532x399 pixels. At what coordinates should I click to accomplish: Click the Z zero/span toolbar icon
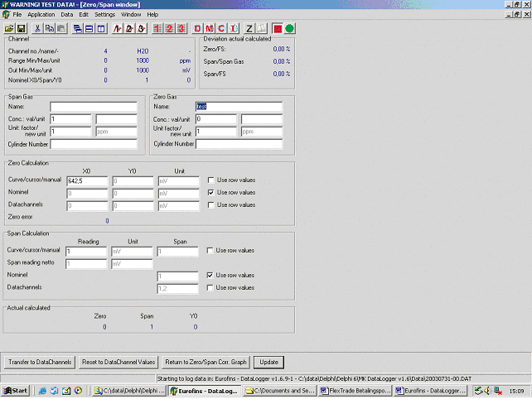[x=249, y=28]
